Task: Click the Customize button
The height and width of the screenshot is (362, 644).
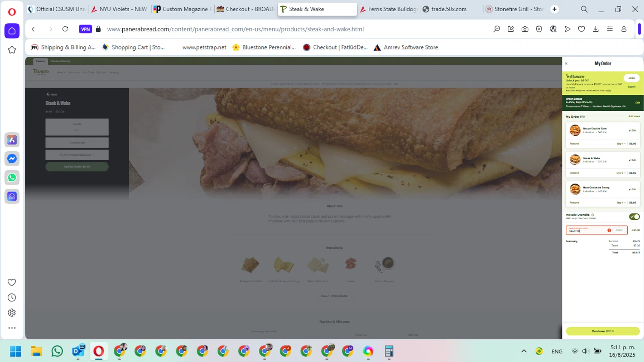Action: (77, 143)
